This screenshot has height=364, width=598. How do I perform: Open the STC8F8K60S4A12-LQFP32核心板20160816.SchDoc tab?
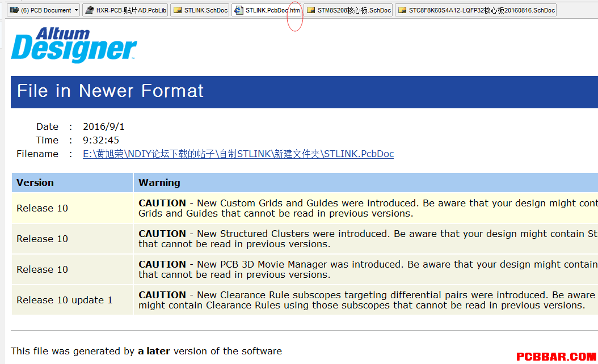coord(476,10)
